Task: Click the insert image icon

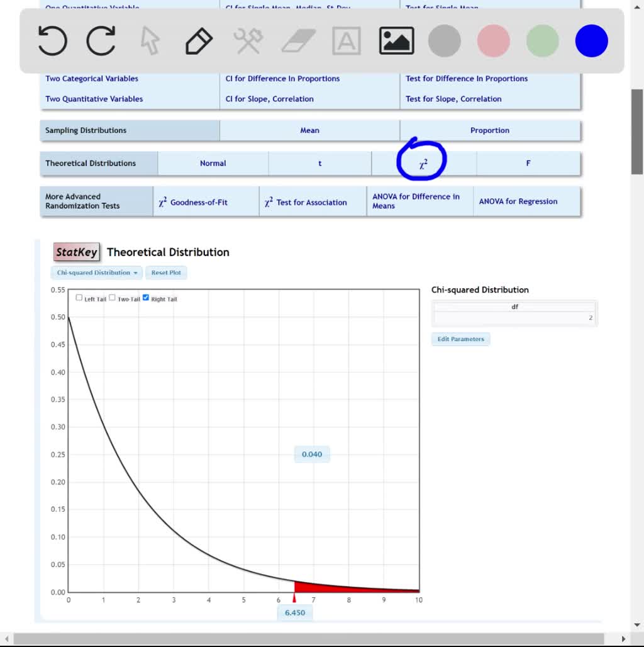Action: tap(396, 40)
